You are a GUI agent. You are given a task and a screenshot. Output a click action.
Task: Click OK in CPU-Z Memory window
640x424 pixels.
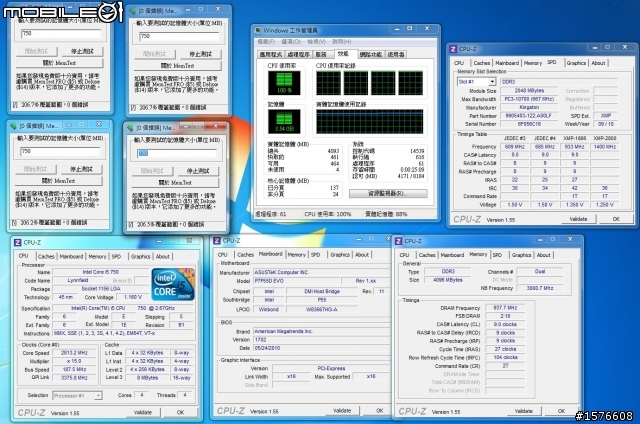(x=561, y=411)
